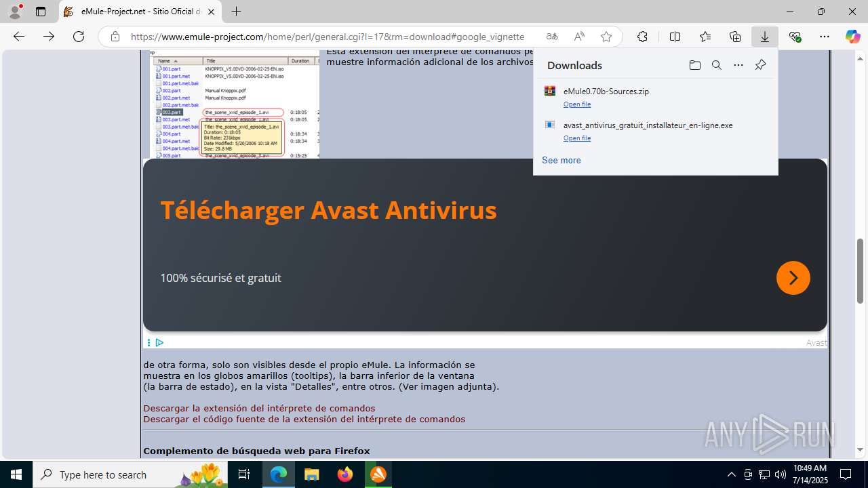Image resolution: width=868 pixels, height=488 pixels.
Task: Click the scrollbar down arrow
Action: (860, 450)
